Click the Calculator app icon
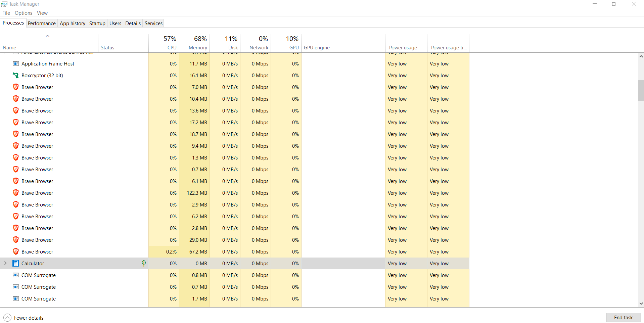 [x=15, y=263]
